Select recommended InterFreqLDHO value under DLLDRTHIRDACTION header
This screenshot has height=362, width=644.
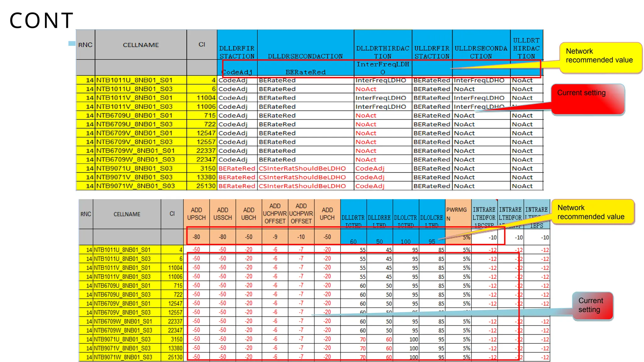pyautogui.click(x=383, y=68)
